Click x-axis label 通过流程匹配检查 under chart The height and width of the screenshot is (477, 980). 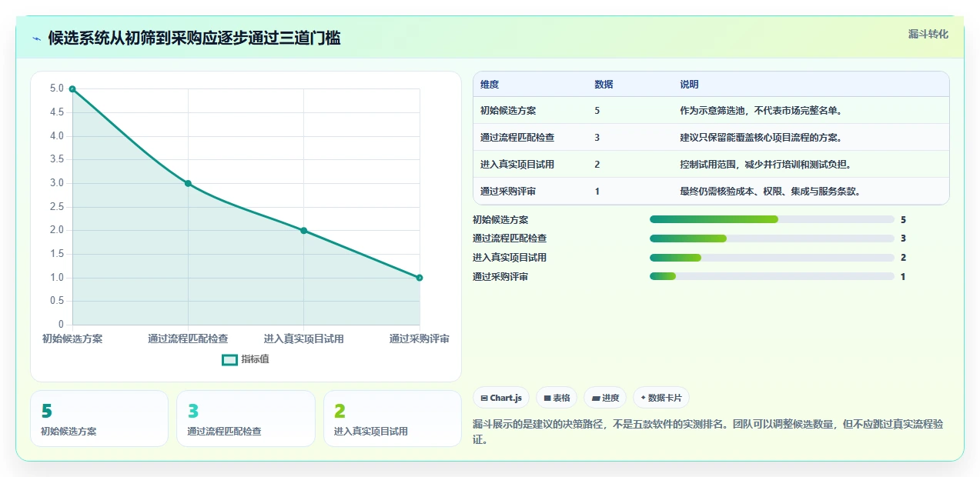188,339
